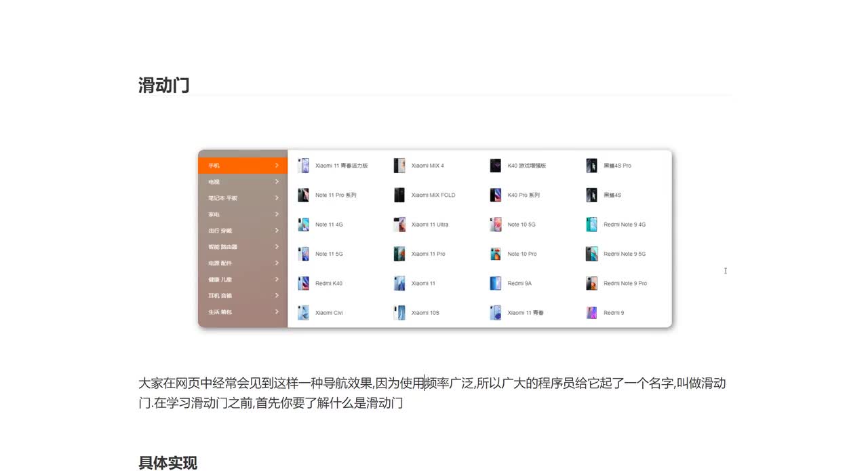The height and width of the screenshot is (471, 868).
Task: Expand the 笔记本 平板 row chevron
Action: point(277,198)
